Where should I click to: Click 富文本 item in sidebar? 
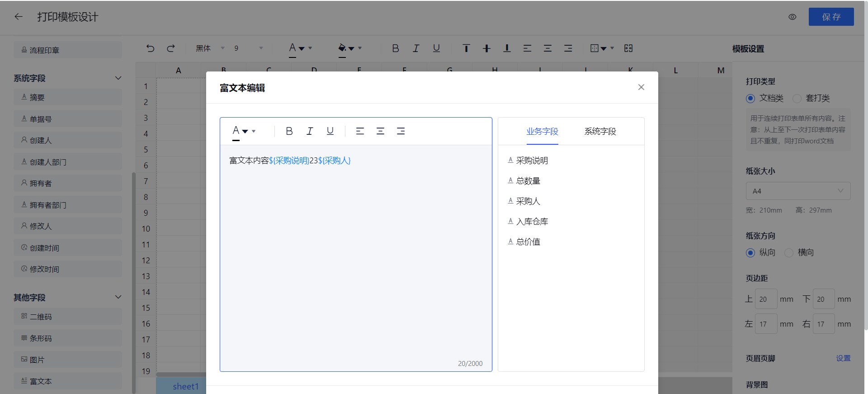click(x=68, y=381)
